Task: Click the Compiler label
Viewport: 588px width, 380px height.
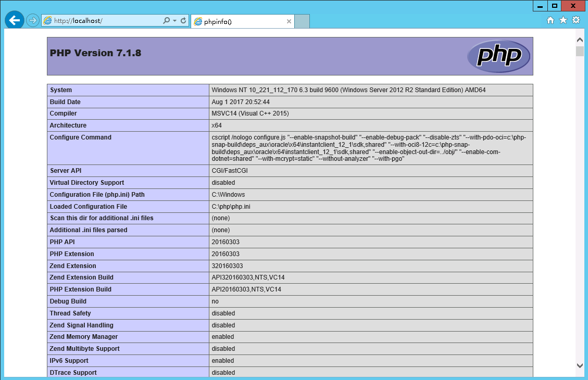Action: pyautogui.click(x=63, y=113)
